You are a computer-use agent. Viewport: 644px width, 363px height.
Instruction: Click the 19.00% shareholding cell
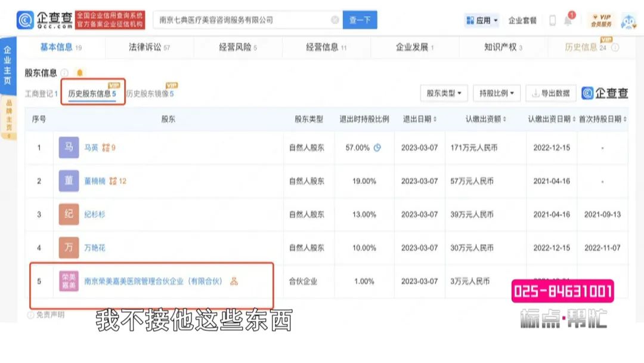click(x=364, y=181)
